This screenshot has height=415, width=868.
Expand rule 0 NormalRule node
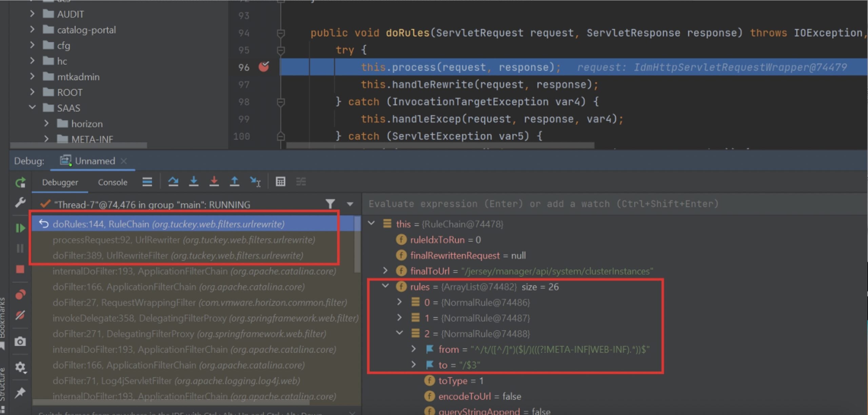click(x=399, y=302)
